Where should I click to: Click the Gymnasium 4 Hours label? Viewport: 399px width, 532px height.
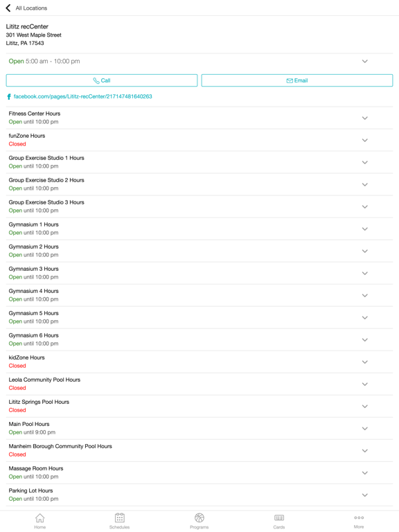click(33, 291)
